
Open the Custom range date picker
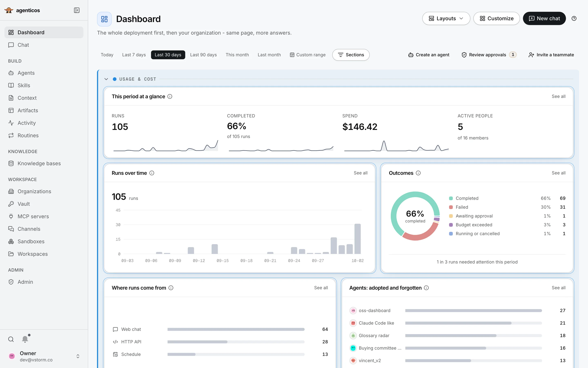308,55
